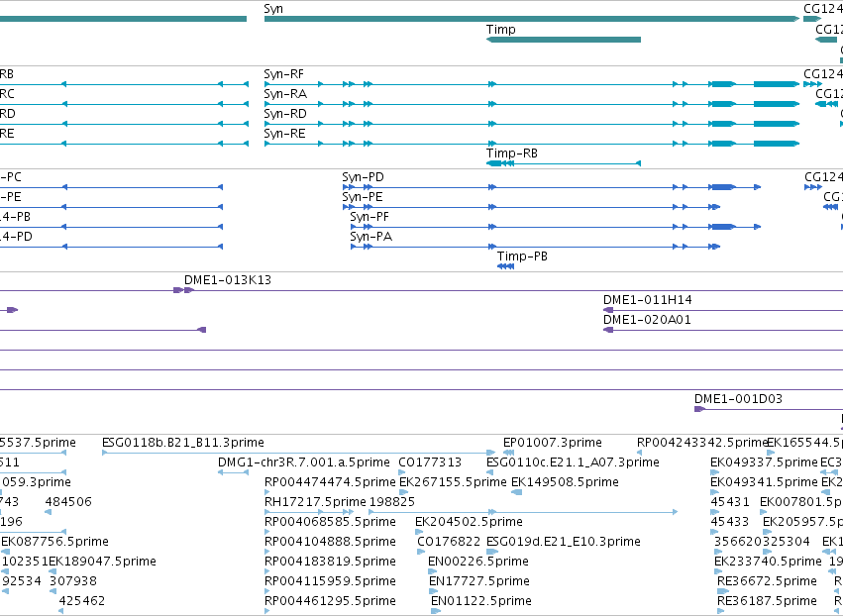Click the Syn-PE protein label
Viewport: 843px width, 616px height.
363,197
